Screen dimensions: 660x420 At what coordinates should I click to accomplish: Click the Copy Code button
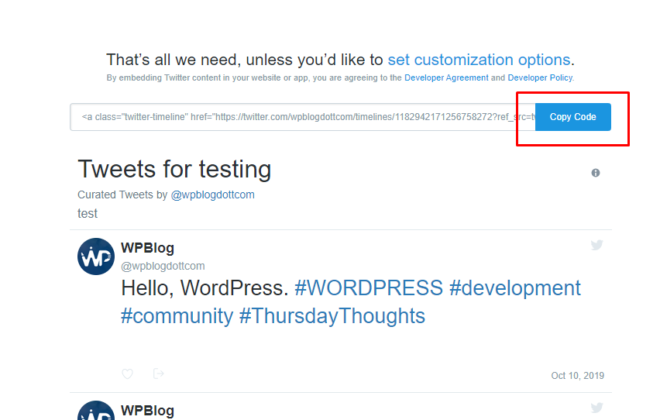pos(572,117)
